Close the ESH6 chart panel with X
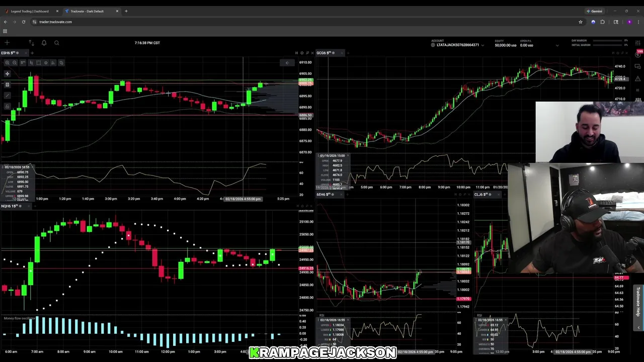 312,53
